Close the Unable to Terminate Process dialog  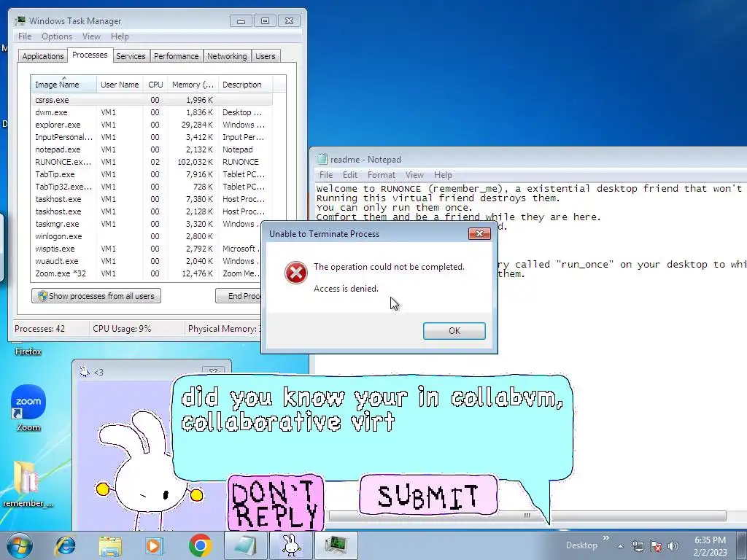point(479,233)
